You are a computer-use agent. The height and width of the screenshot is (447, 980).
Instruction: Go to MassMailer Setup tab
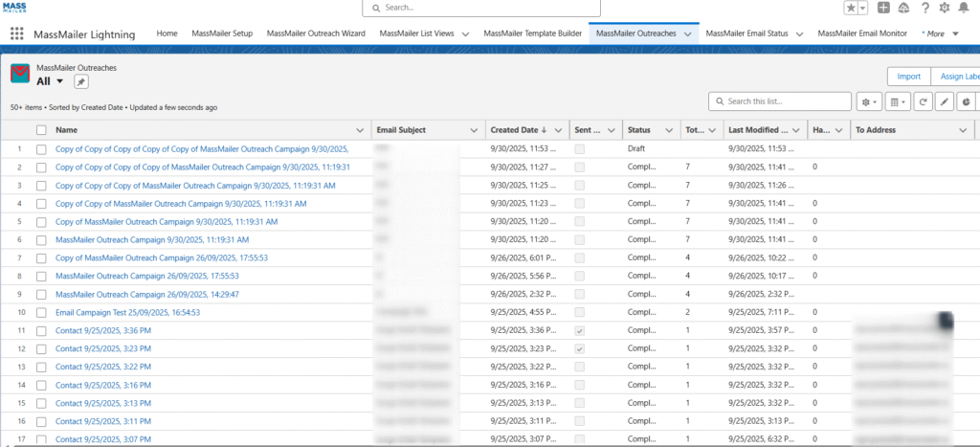(x=222, y=34)
